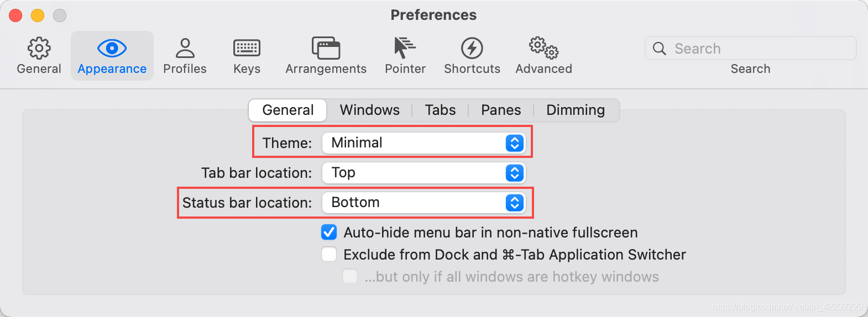The height and width of the screenshot is (317, 868).
Task: Open the Pointer cursor icon
Action: click(405, 48)
